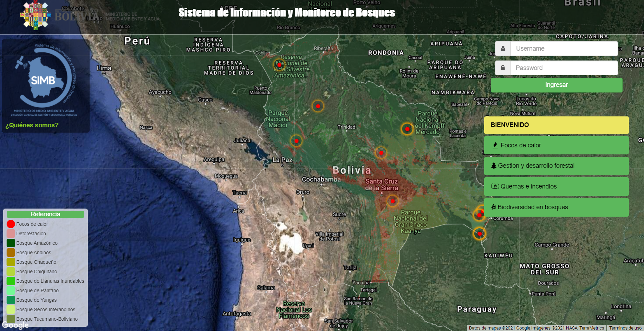
Task: Open the Focos de calor menu item
Action: 557,145
